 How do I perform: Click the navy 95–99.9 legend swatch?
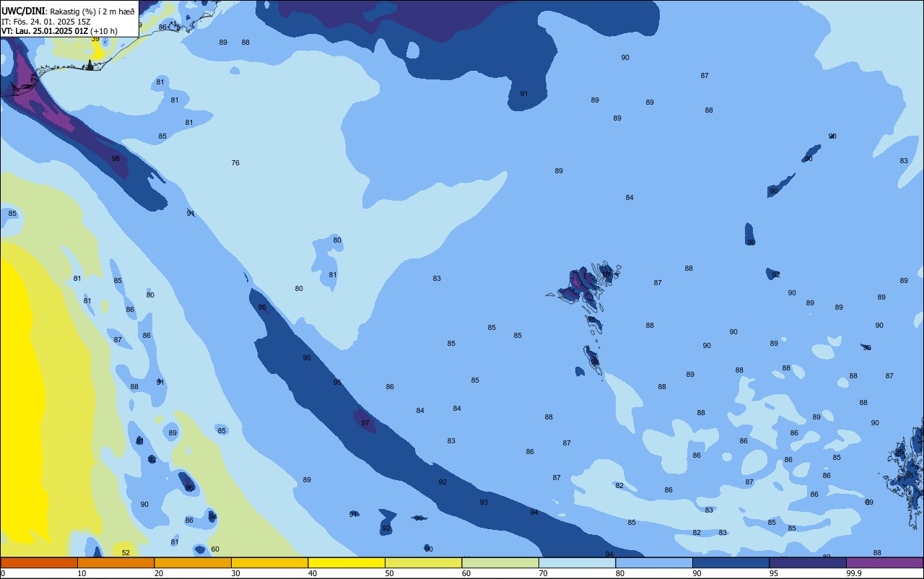click(808, 562)
